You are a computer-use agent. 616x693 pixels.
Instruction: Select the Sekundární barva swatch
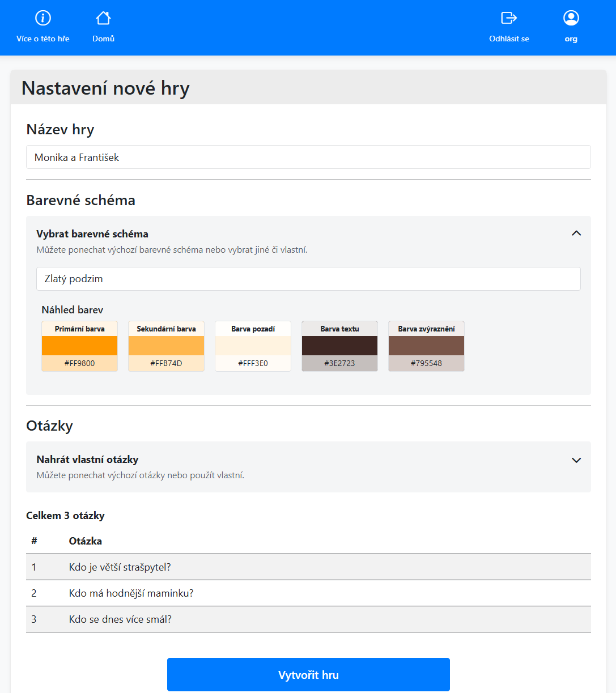coord(166,346)
